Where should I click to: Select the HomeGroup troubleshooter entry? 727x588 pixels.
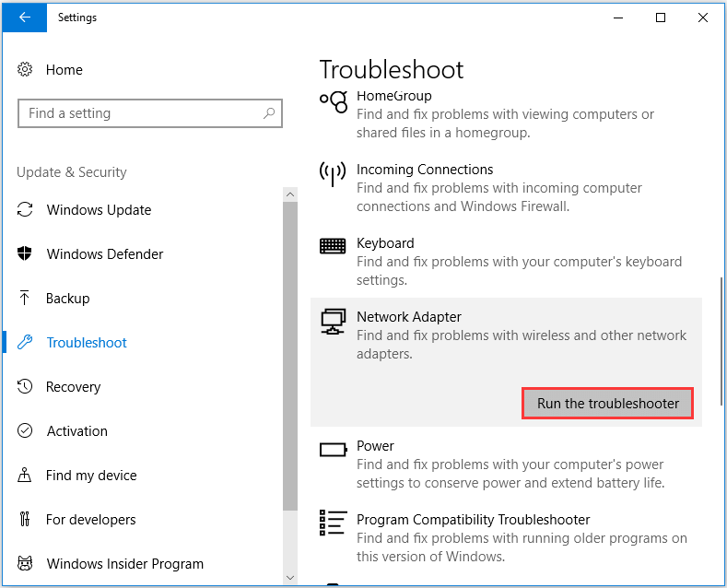tap(506, 116)
